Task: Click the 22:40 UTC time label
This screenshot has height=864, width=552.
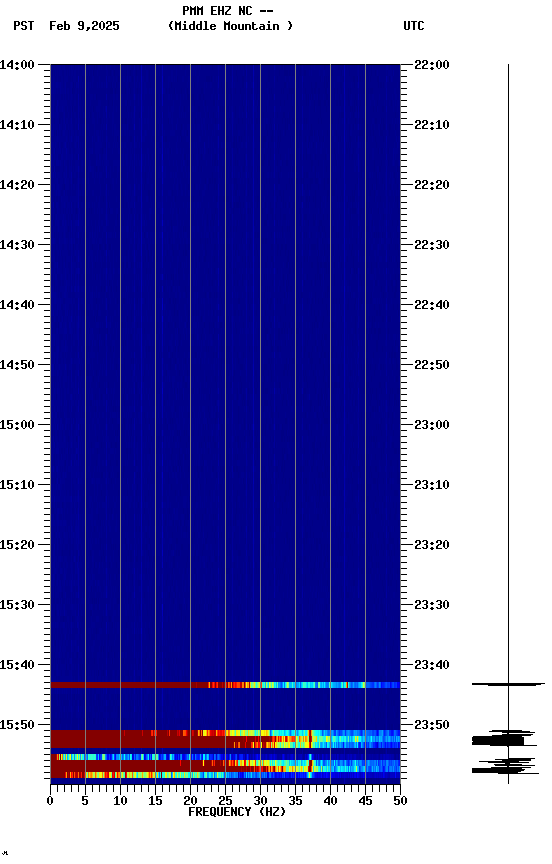Action: point(432,305)
